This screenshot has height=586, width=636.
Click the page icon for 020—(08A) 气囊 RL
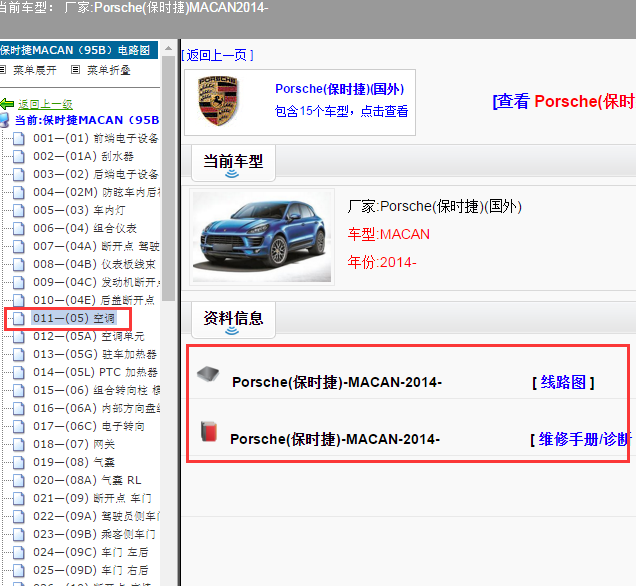[19, 481]
